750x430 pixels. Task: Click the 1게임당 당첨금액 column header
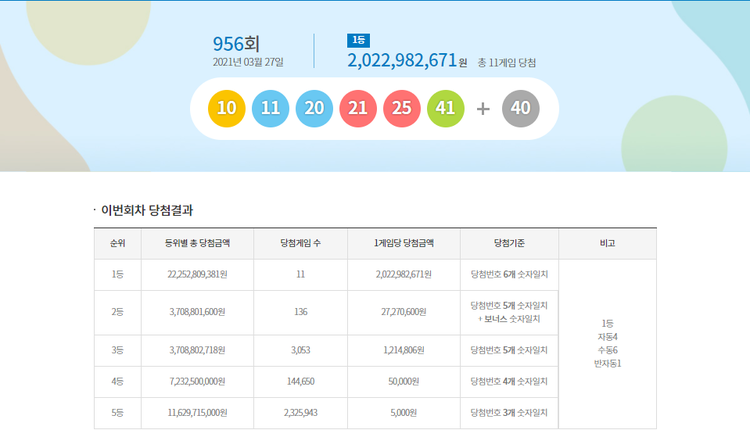(x=404, y=243)
